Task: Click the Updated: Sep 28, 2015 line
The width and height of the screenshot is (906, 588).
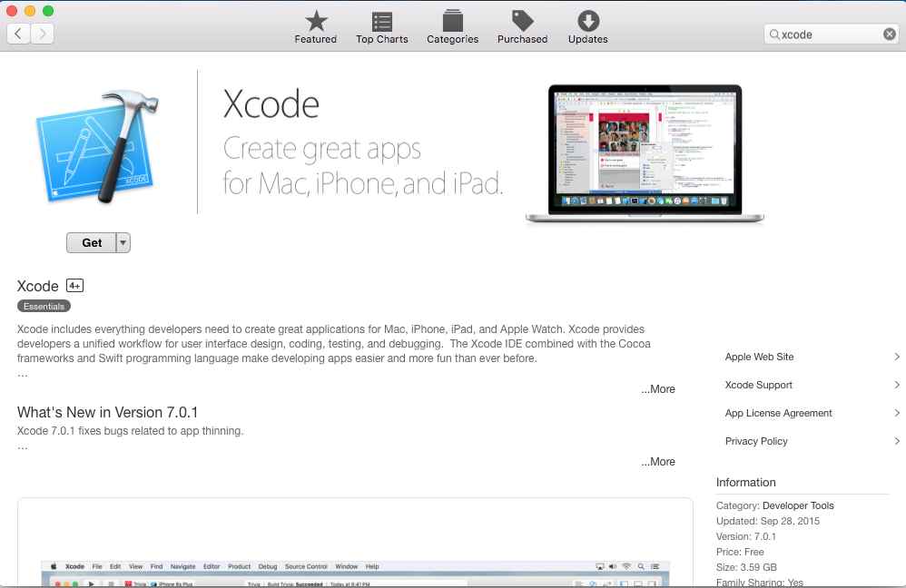Action: [768, 521]
